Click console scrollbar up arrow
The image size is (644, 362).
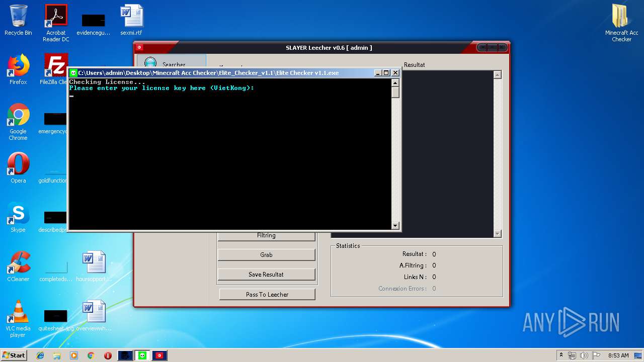point(395,83)
